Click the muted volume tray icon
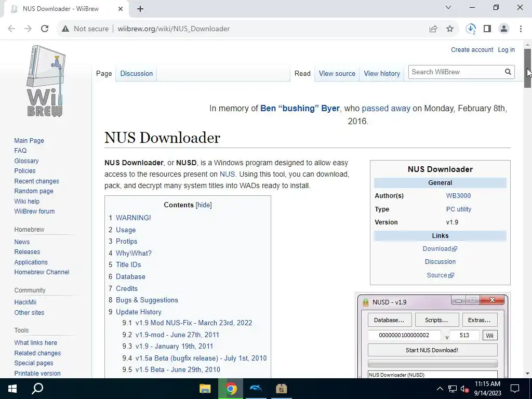532x399 pixels. 465,389
